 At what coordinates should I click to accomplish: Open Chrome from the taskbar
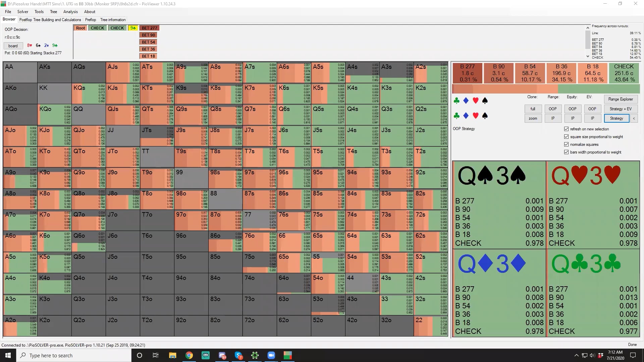[x=189, y=355]
